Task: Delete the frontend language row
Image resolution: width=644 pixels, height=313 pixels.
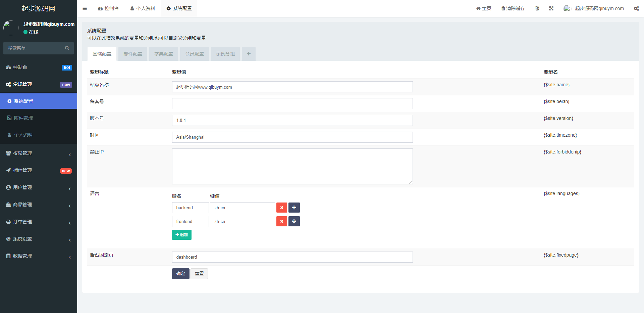Action: [282, 221]
